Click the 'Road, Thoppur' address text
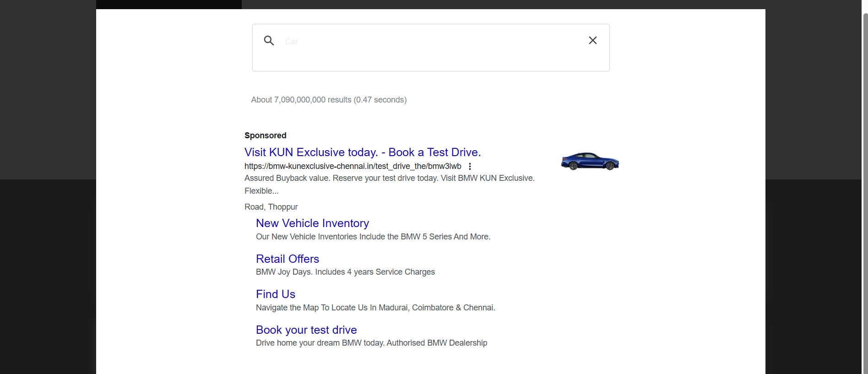The image size is (868, 374). click(x=271, y=207)
